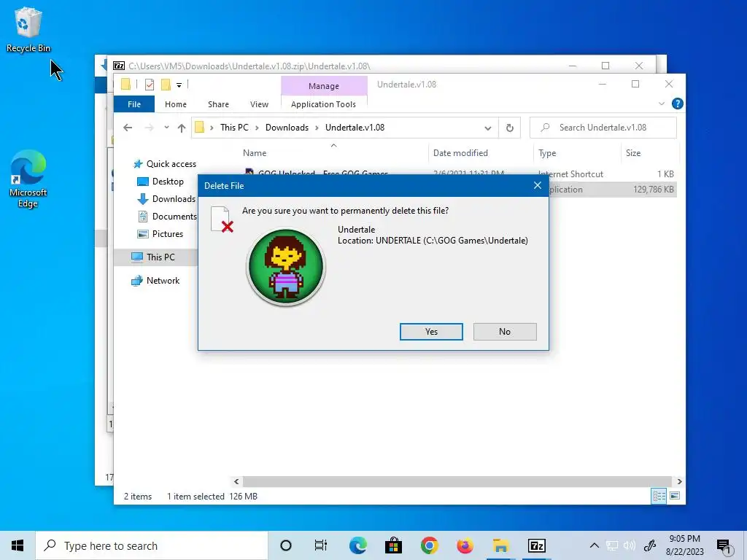
Task: Open the Windows Start menu
Action: coord(18,545)
